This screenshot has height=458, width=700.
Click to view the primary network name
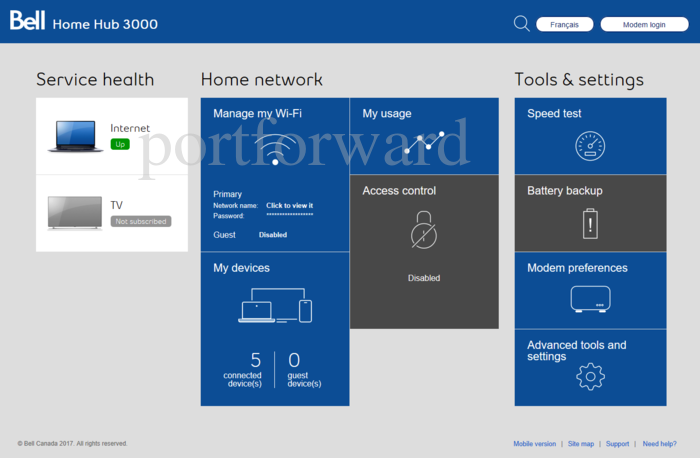tap(289, 205)
